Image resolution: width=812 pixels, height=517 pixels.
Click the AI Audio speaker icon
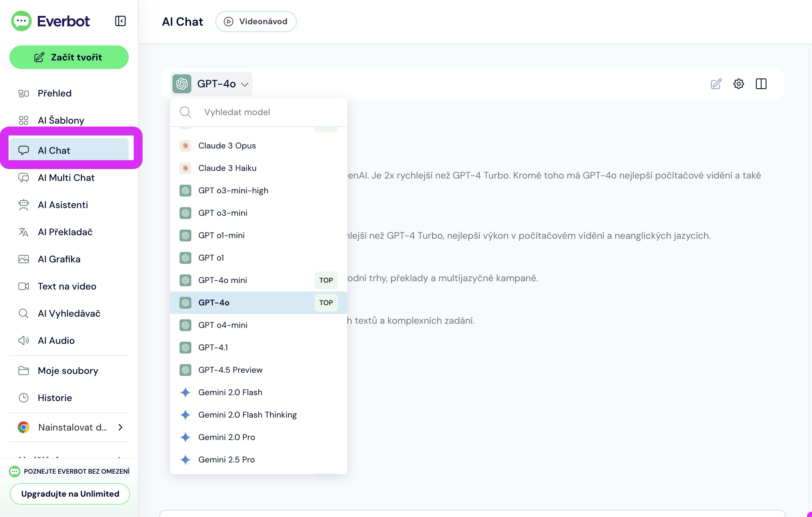coord(24,341)
